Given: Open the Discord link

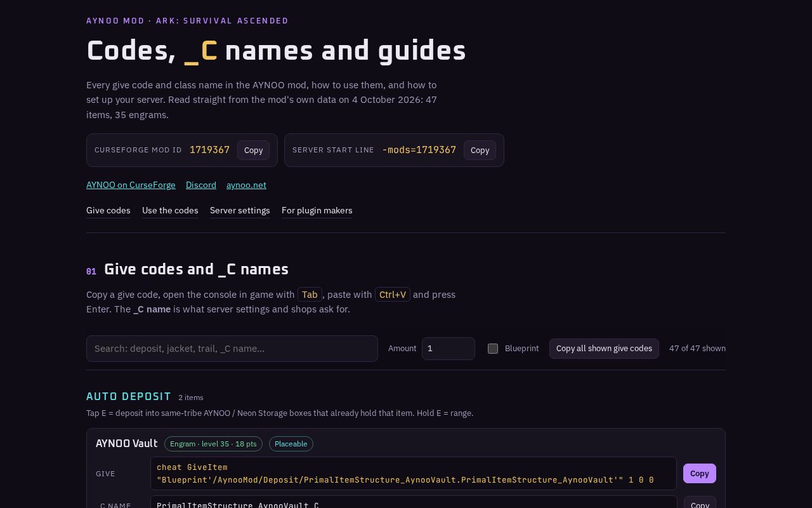Looking at the screenshot, I should (201, 185).
